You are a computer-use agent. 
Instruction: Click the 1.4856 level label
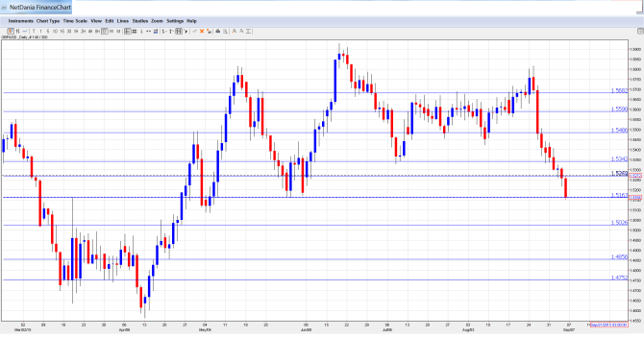(619, 257)
